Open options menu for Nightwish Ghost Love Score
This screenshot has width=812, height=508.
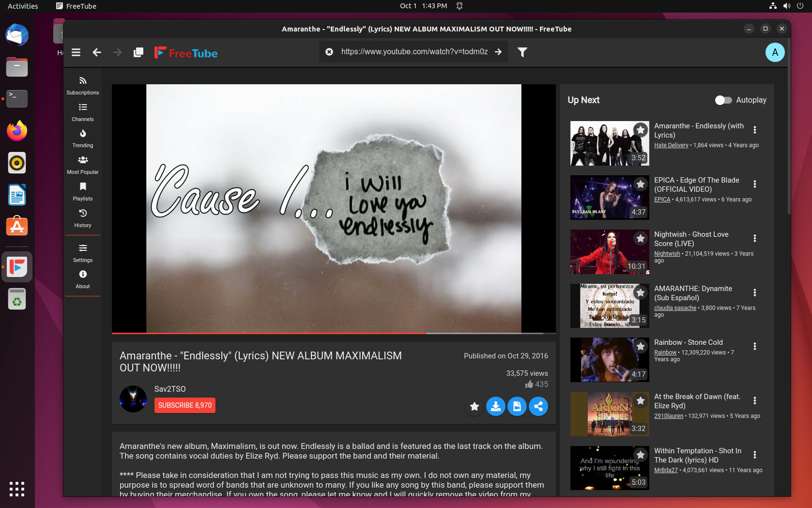tap(754, 238)
